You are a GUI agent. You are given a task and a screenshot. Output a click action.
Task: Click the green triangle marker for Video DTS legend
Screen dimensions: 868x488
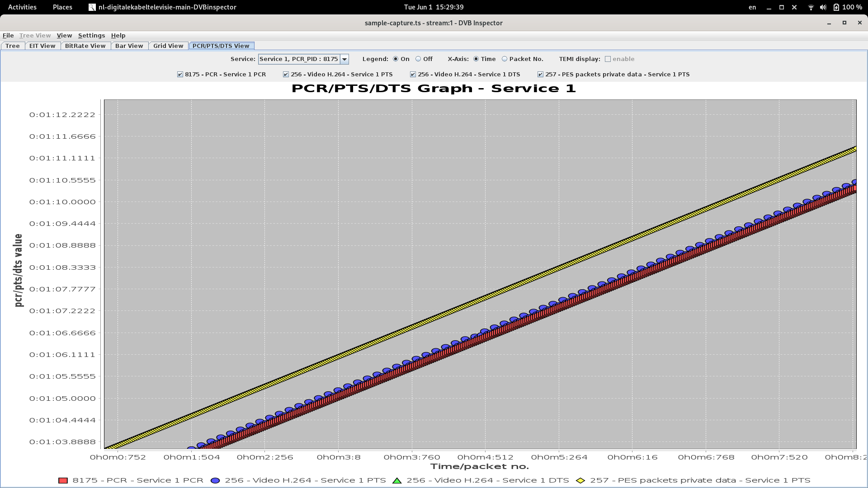pos(396,480)
